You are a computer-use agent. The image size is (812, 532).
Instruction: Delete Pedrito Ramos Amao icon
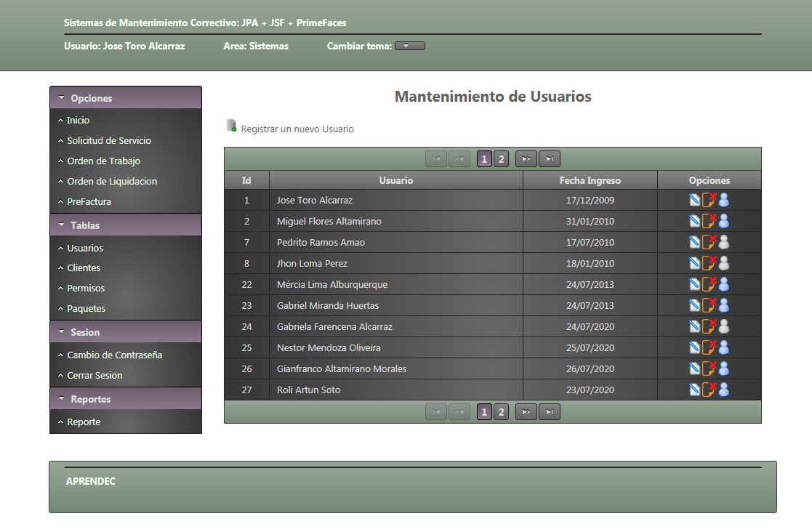709,242
